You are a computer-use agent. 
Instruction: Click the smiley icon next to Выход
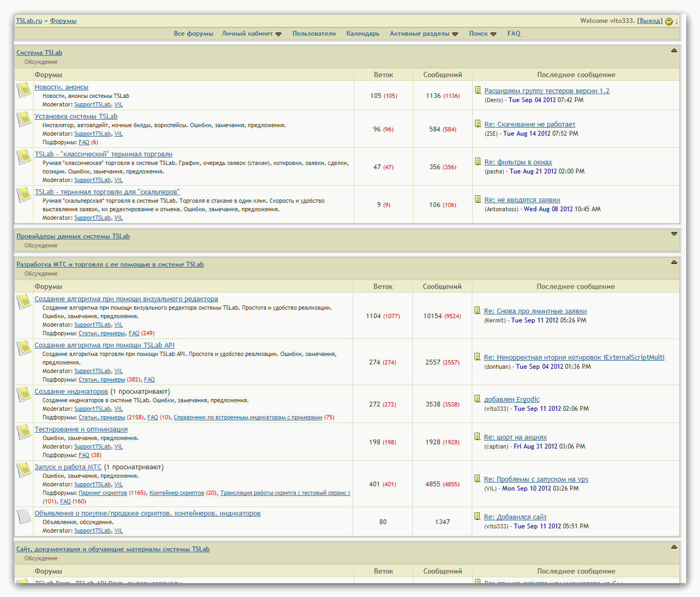pyautogui.click(x=669, y=21)
